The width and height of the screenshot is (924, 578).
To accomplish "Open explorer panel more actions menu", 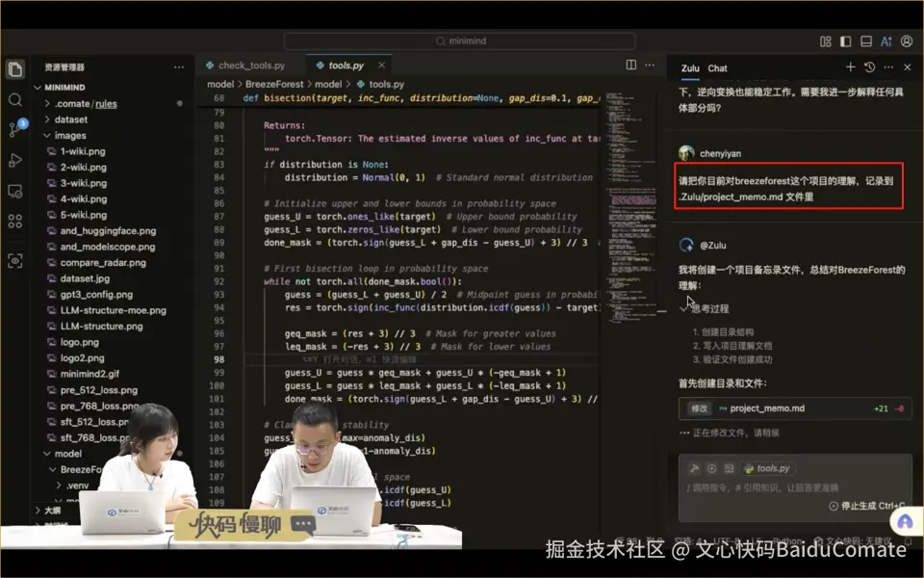I will 179,67.
